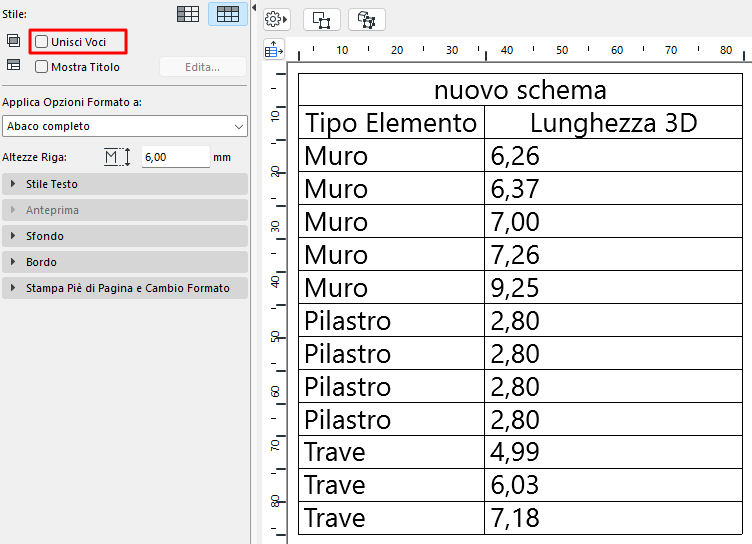
Task: Expand the Anteprima section
Action: coord(125,210)
